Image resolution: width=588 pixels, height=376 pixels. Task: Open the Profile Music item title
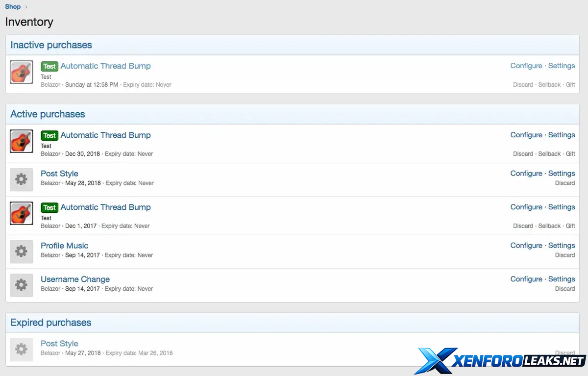point(65,246)
